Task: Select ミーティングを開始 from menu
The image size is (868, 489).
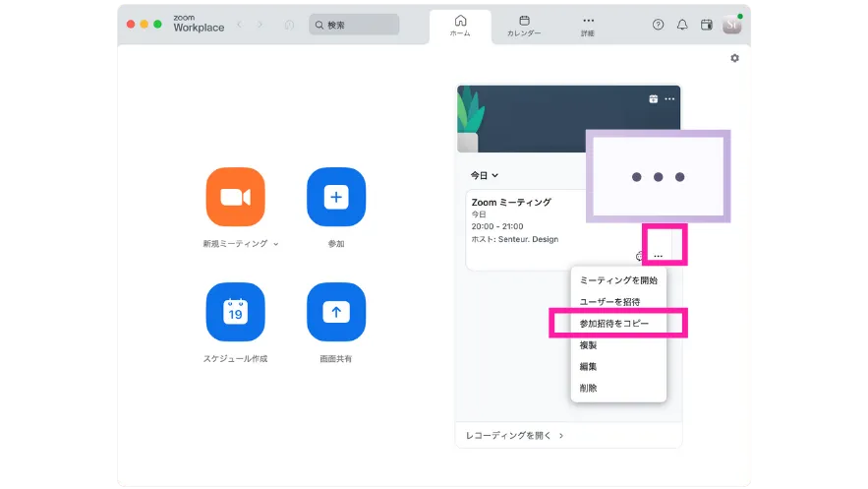Action: coord(618,280)
